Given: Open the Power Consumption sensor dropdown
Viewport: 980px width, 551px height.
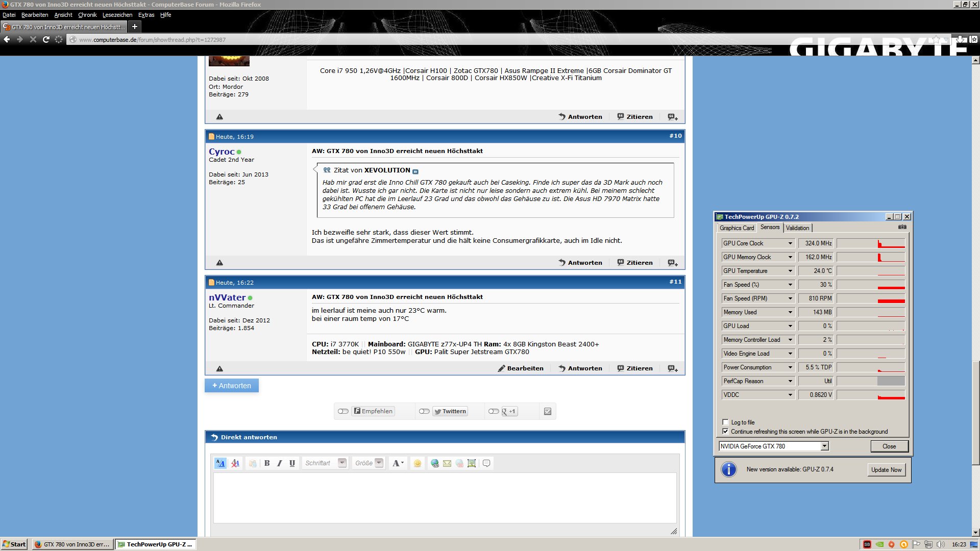Looking at the screenshot, I should pos(790,367).
